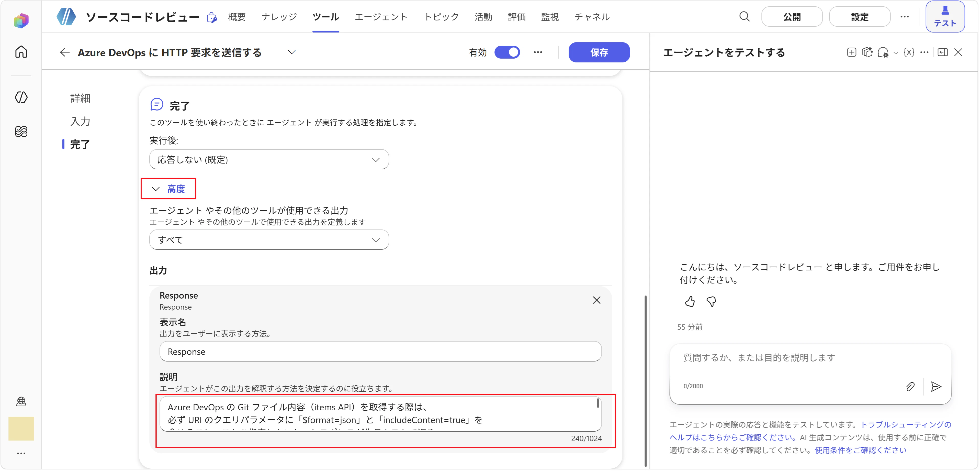Expand the tool title chevron dropdown

(x=292, y=52)
